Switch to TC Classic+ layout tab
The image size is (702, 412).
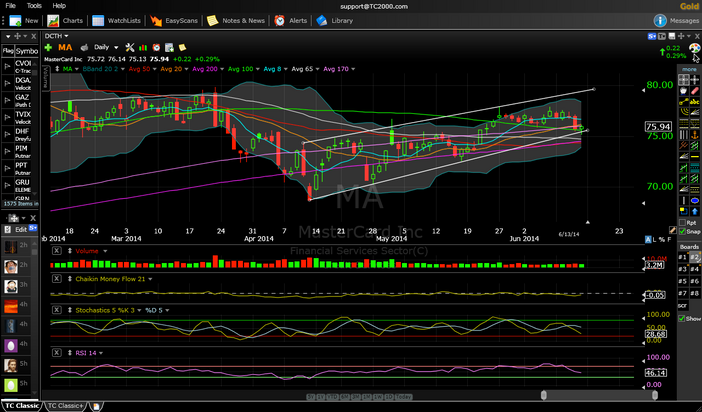[66, 406]
